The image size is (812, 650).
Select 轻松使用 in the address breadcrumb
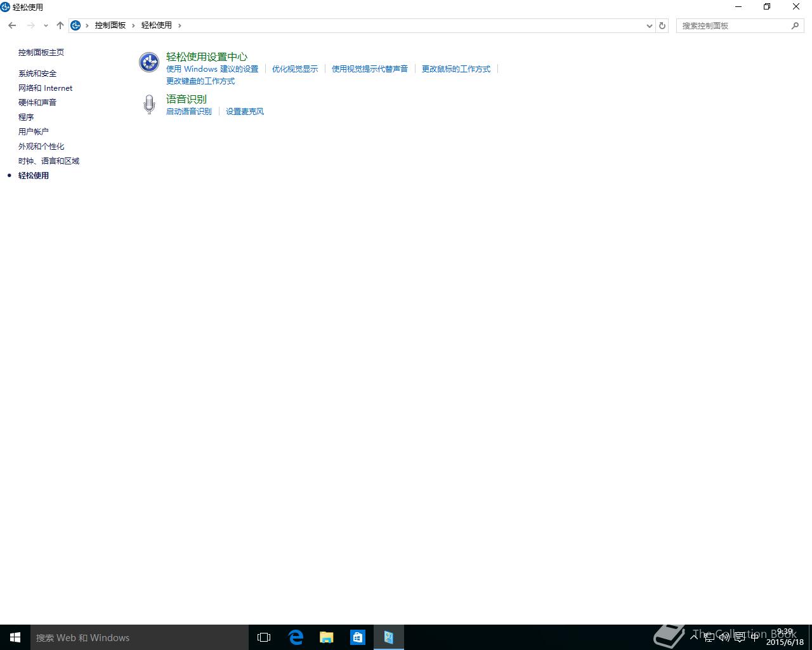(157, 25)
